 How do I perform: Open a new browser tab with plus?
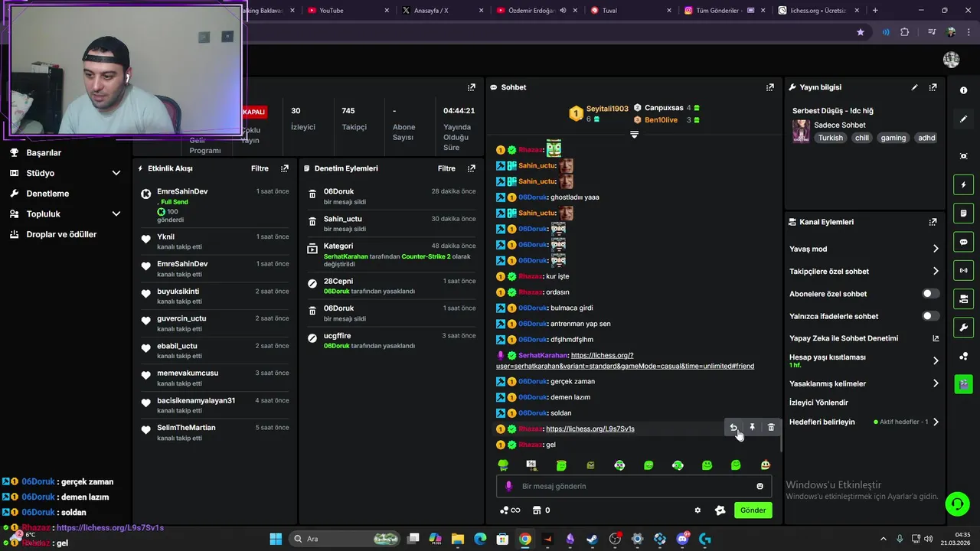(x=875, y=10)
